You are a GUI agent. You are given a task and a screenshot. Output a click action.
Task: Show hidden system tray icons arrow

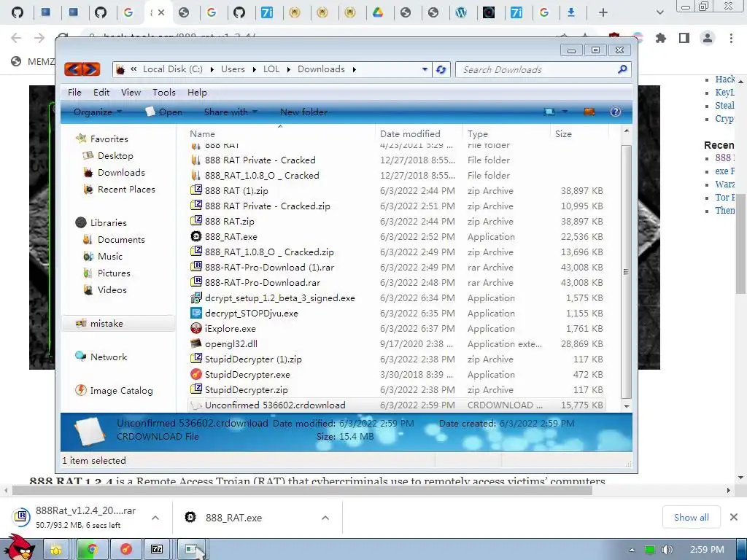632,550
